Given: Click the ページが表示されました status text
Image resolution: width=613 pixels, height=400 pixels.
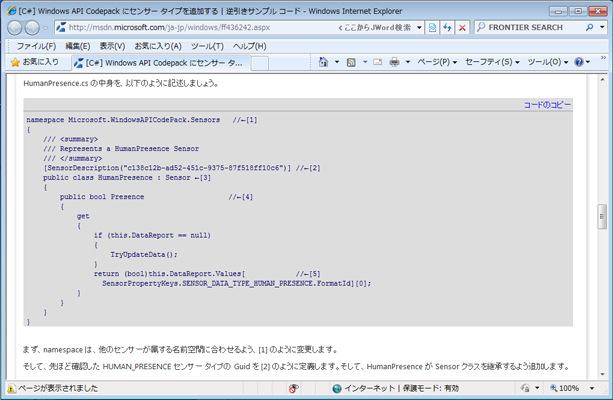Looking at the screenshot, I should click(58, 388).
